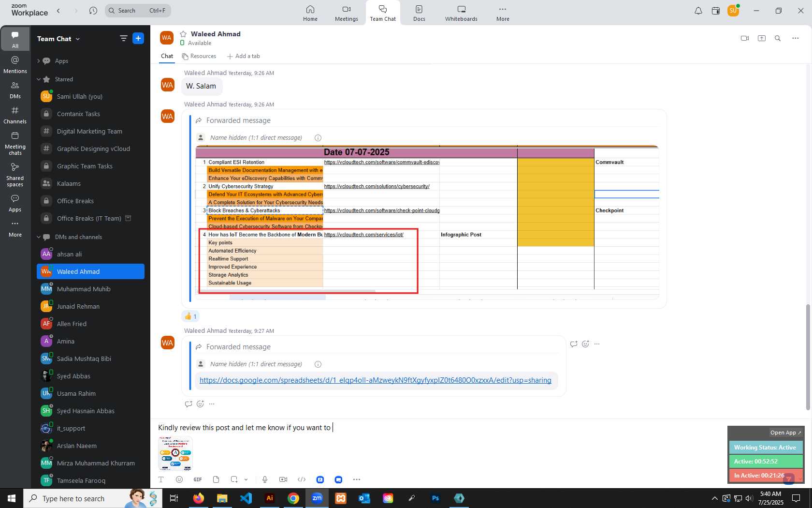Open the screenshot options dropdown arrow
Screen dimensions: 812x508
(246, 479)
